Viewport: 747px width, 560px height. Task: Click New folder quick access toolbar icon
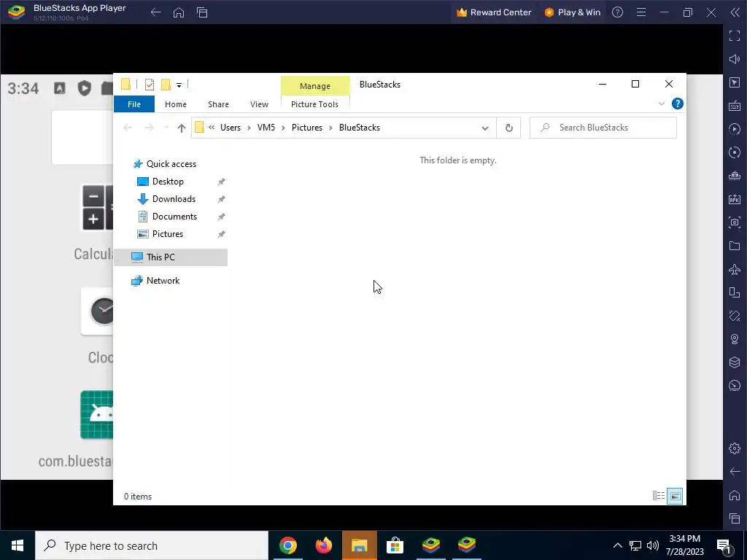[x=166, y=85]
